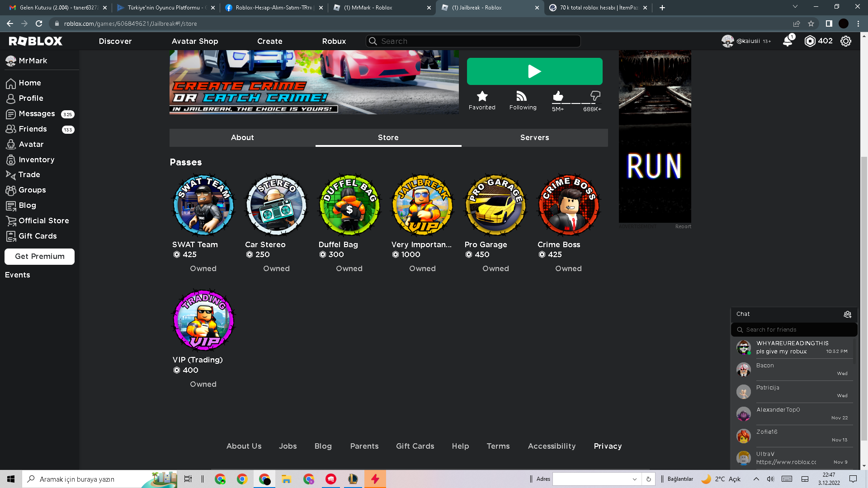This screenshot has width=868, height=488.
Task: Open chat with AlexanderTop0
Action: (794, 414)
